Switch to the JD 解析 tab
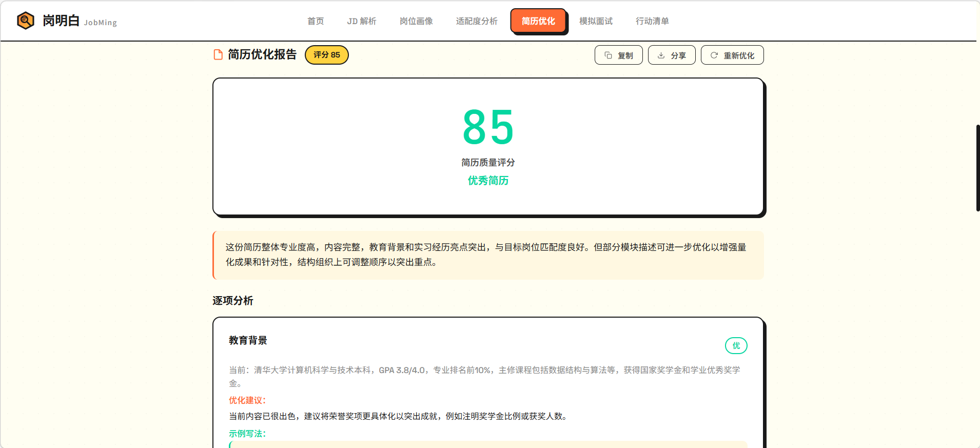The height and width of the screenshot is (448, 980). click(361, 21)
